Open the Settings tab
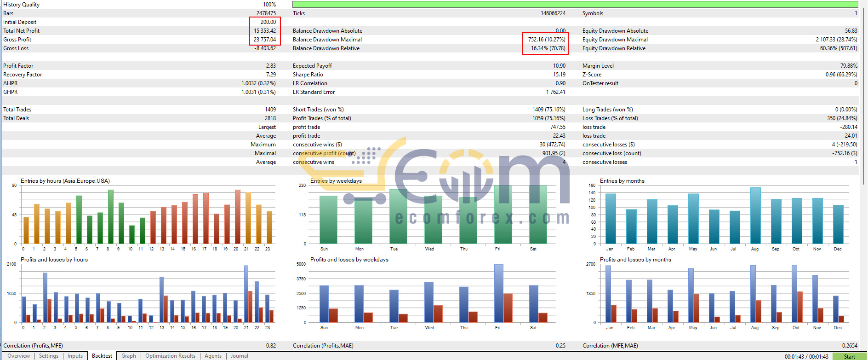Screen dimensions: 868x360 click(49, 356)
